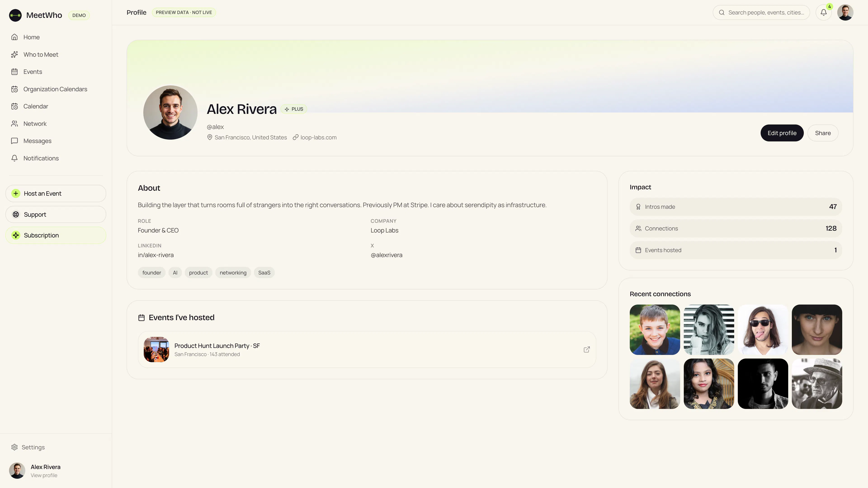Click the PREVIEW DATA · NOT LIVE badge

184,12
